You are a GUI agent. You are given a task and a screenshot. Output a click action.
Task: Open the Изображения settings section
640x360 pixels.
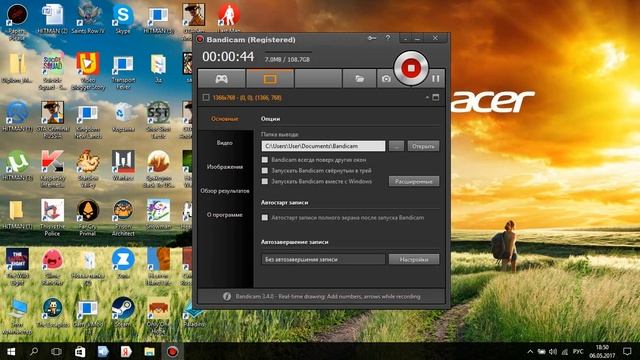[x=225, y=167]
